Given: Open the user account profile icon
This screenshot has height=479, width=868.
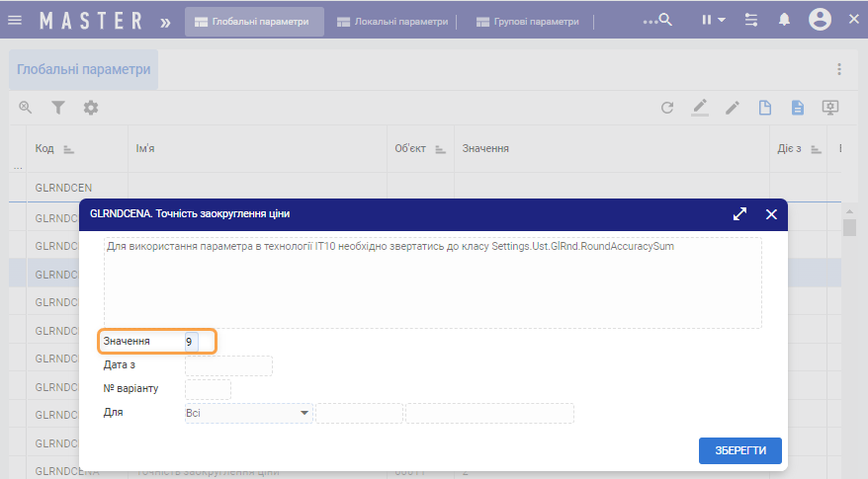Looking at the screenshot, I should [x=820, y=20].
